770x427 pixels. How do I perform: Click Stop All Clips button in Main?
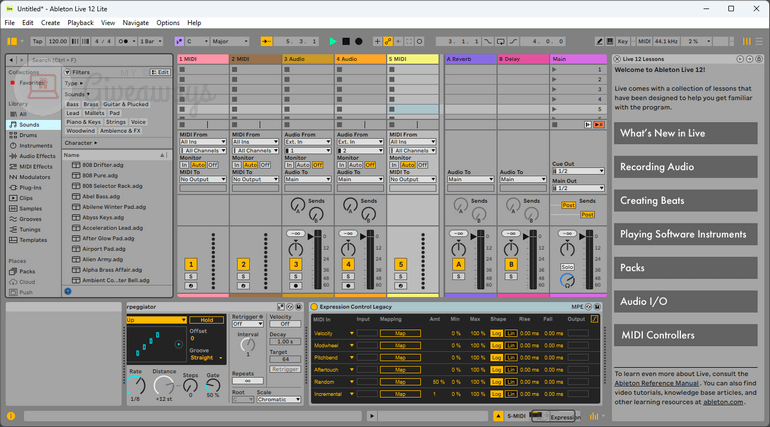pyautogui.click(x=554, y=125)
